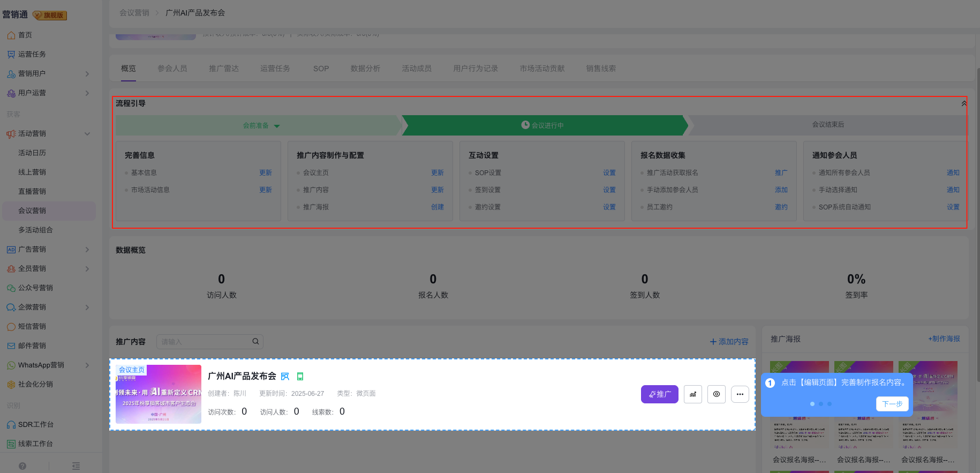
Task: Click 设置 next to SOP设置
Action: 609,173
